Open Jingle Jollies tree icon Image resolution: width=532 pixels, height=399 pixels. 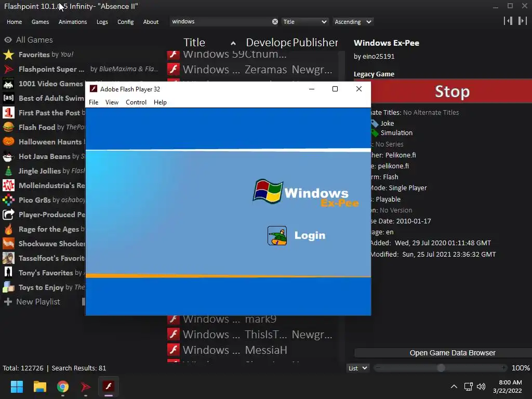click(8, 171)
